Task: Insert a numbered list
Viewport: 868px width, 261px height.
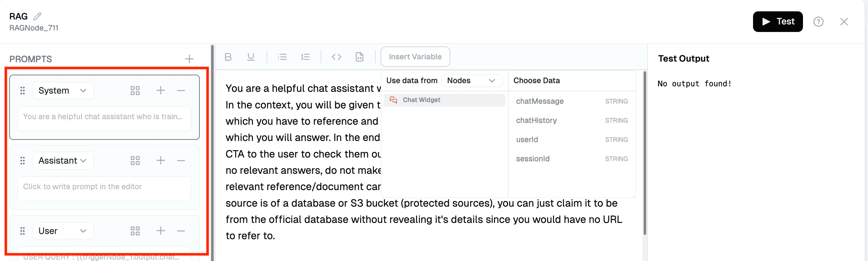Action: [305, 57]
